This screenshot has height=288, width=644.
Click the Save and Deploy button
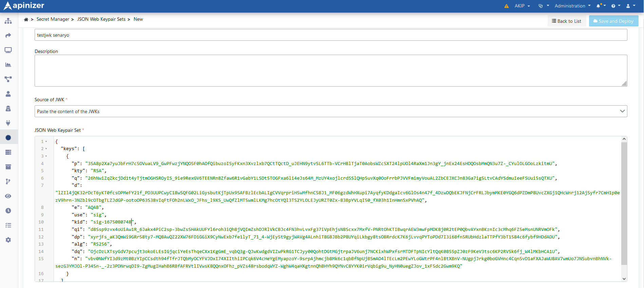tap(613, 21)
